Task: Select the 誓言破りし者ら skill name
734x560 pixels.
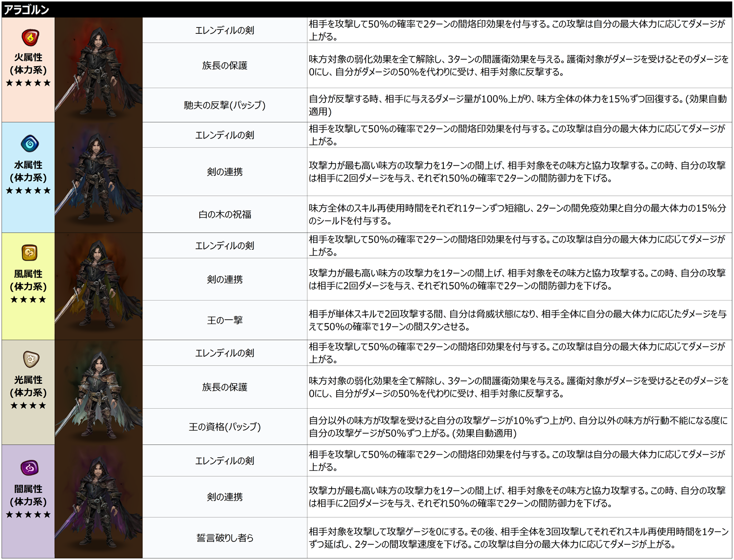Action: click(225, 538)
